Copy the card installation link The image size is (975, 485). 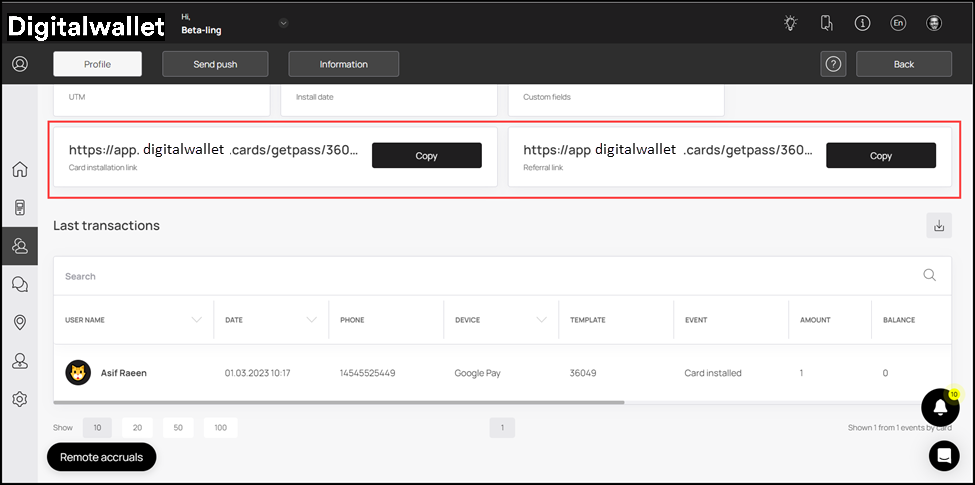[426, 156]
